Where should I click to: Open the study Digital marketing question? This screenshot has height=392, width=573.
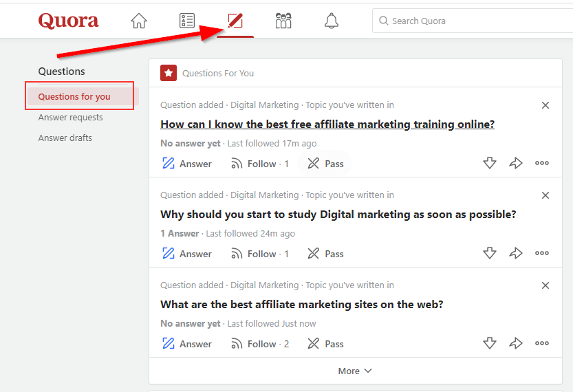338,214
